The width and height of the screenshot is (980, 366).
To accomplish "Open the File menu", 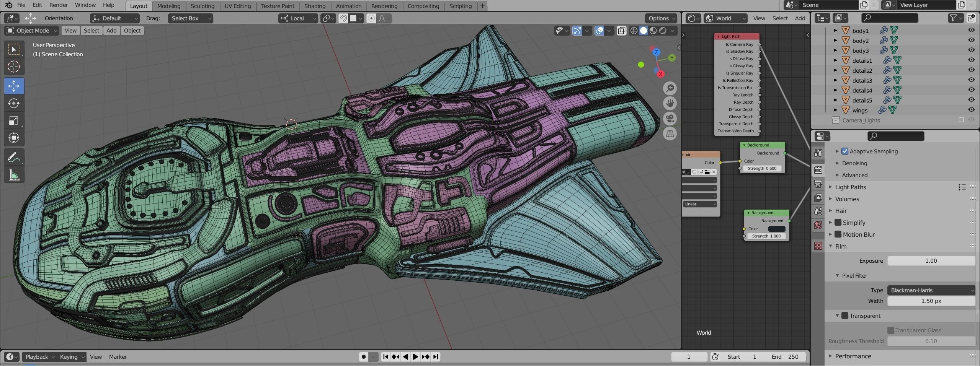I will (21, 5).
